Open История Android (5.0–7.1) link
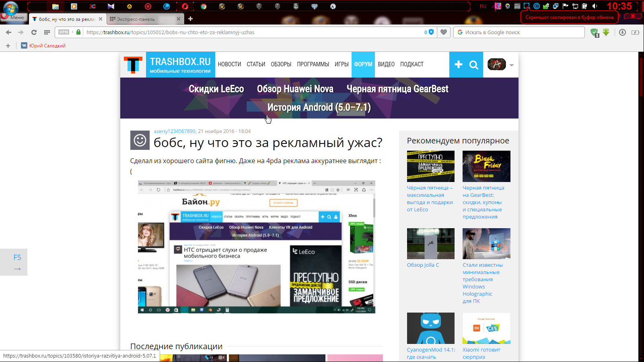The width and height of the screenshot is (644, 362). (319, 107)
